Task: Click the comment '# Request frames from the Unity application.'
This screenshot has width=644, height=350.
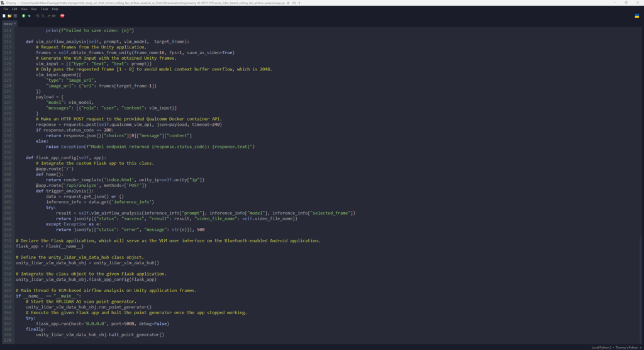Action: coord(91,47)
